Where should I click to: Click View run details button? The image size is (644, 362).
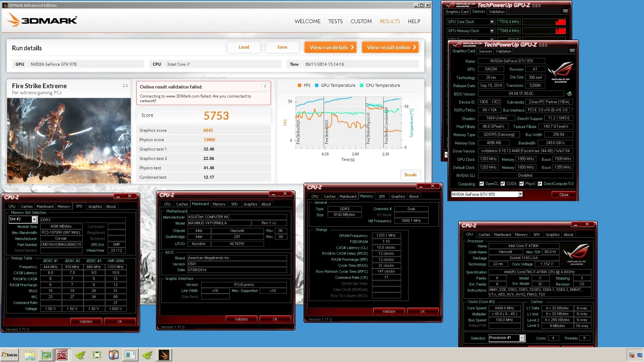(x=330, y=47)
